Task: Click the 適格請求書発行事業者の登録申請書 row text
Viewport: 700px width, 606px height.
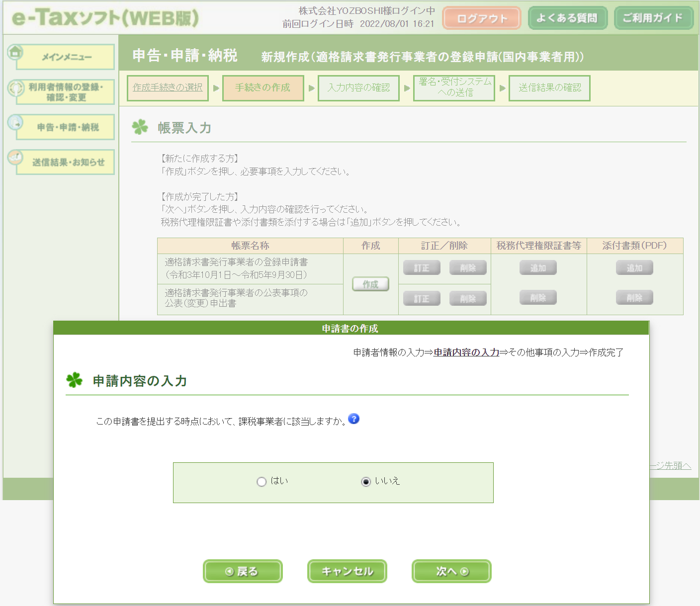Action: [237, 268]
